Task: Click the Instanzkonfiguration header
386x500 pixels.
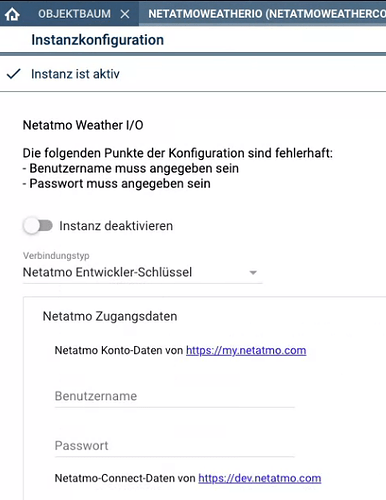Action: click(98, 40)
